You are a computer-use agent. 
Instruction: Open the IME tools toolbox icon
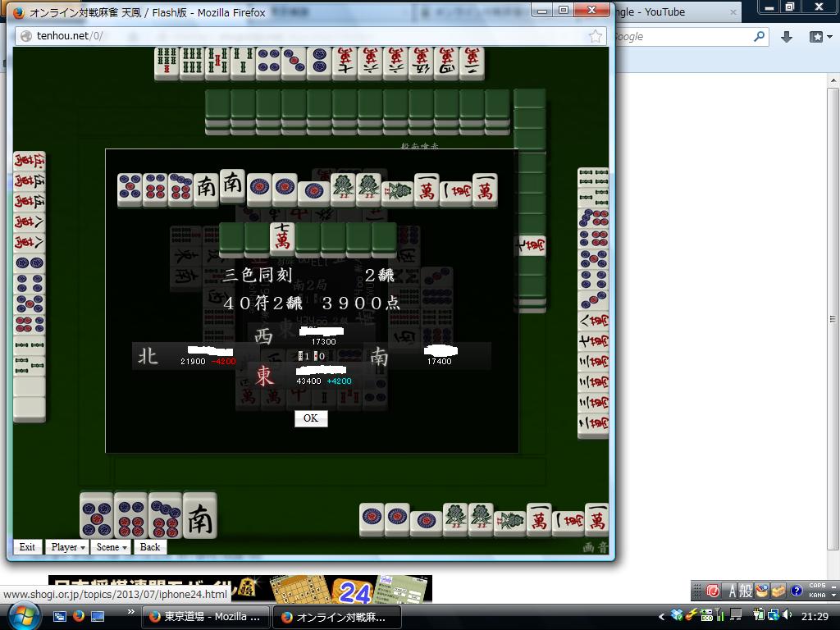click(778, 591)
